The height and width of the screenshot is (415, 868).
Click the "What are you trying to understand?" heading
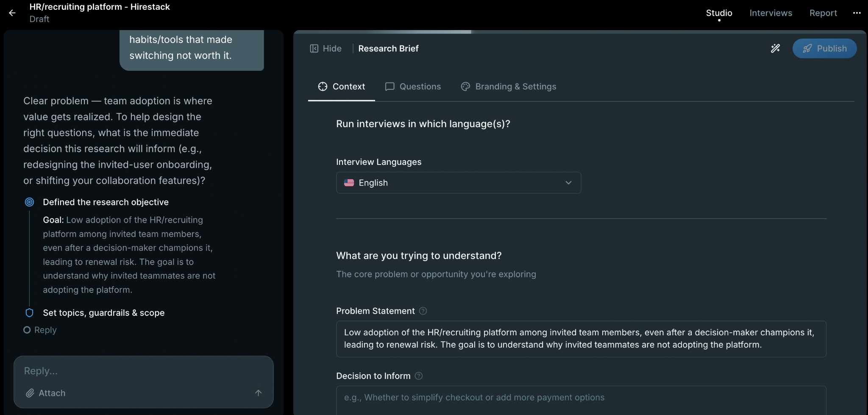pos(419,256)
